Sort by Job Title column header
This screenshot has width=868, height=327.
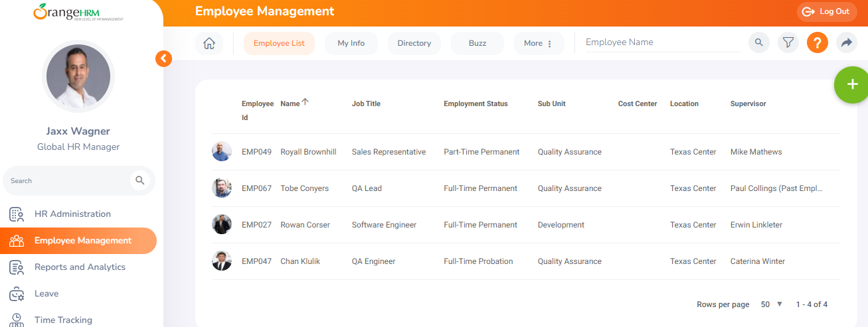(366, 103)
